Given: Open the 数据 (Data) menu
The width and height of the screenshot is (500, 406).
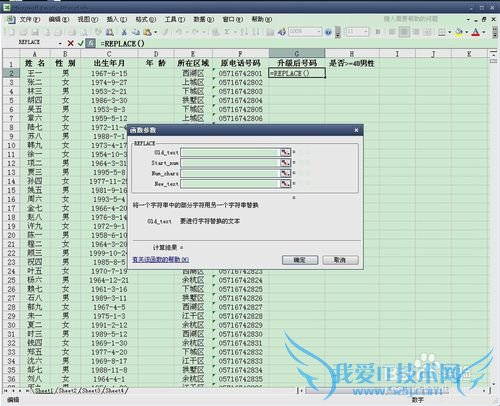Looking at the screenshot, I should tap(204, 20).
